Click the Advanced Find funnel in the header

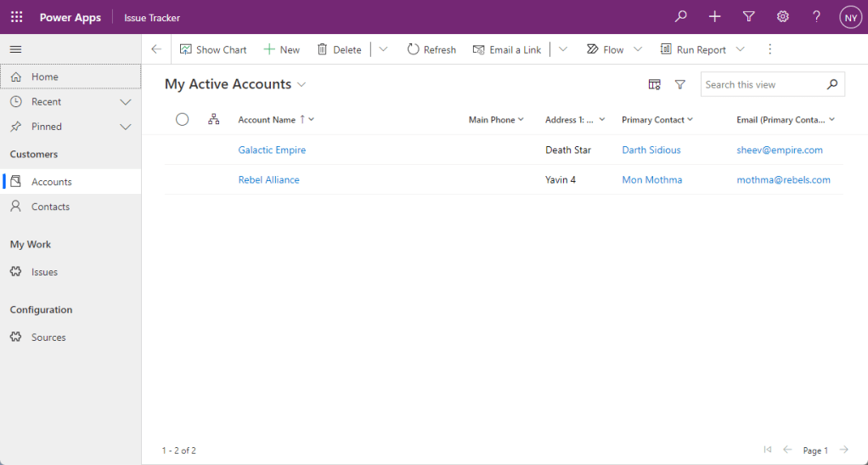click(748, 17)
